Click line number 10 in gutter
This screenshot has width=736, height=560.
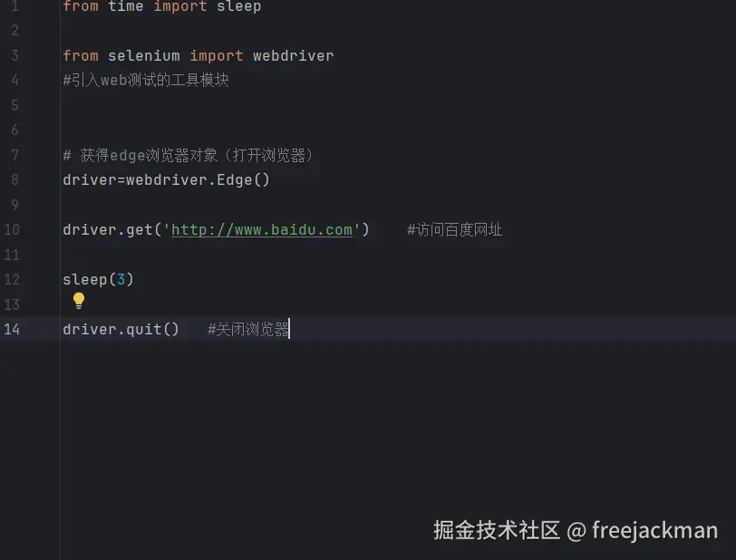pos(11,230)
